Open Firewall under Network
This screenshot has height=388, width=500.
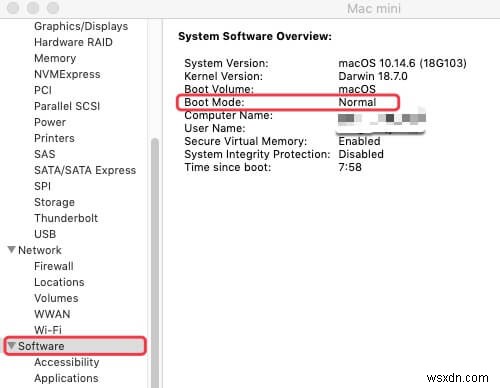pos(54,266)
